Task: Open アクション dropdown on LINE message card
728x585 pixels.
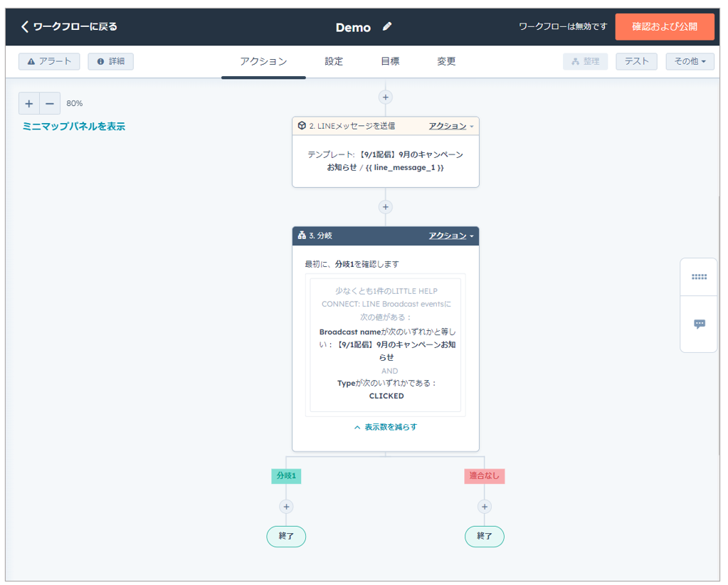Action: coord(450,126)
